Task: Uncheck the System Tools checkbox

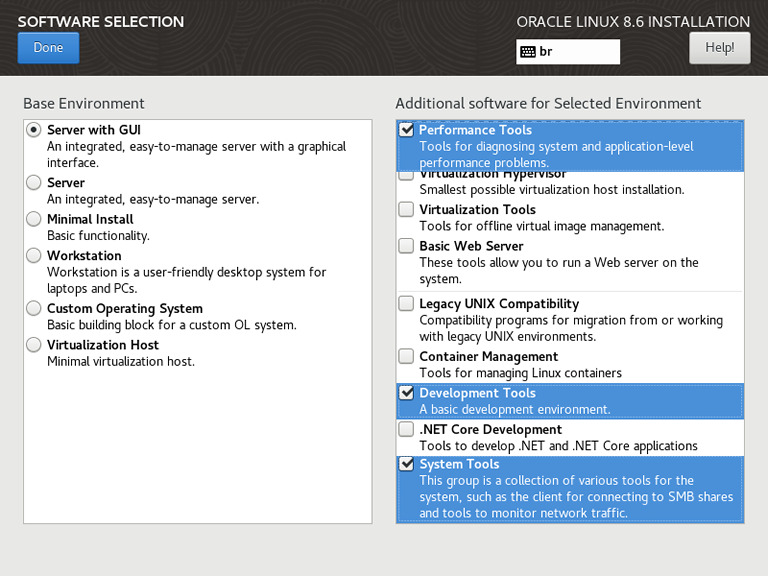Action: (x=406, y=464)
